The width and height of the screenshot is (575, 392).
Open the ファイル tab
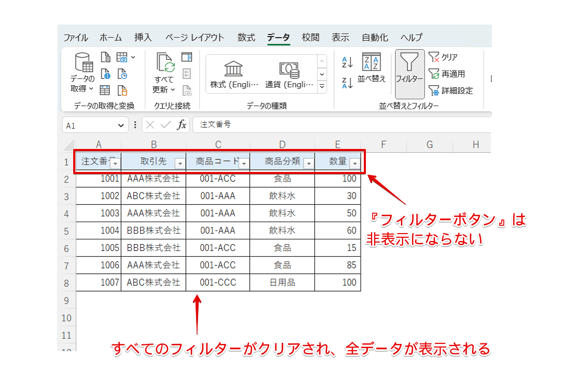coord(76,38)
